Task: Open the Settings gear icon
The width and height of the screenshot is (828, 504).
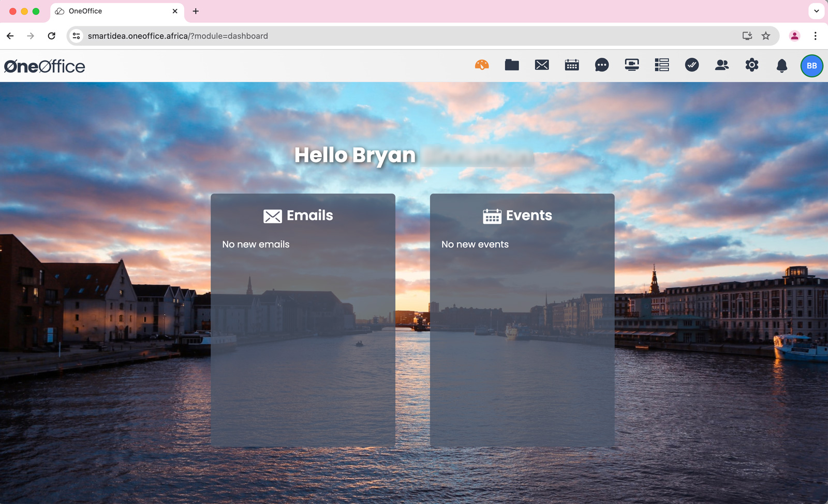Action: point(752,65)
